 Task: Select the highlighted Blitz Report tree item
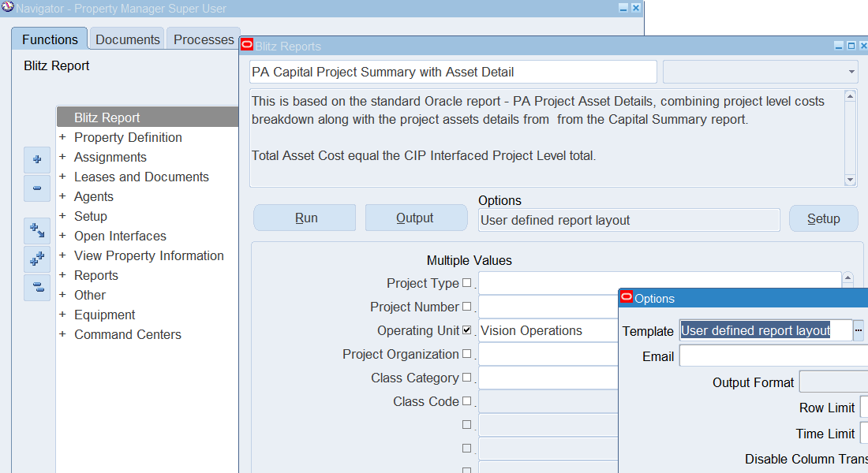148,117
